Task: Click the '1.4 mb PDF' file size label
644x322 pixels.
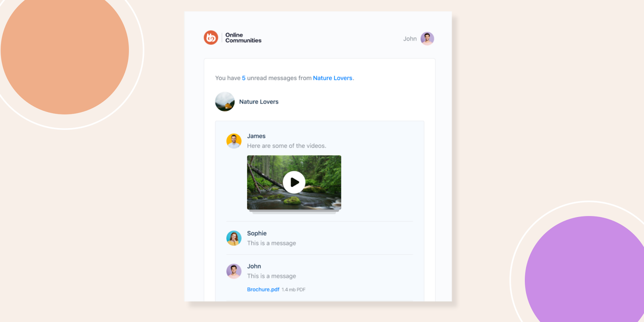Action: [293, 290]
